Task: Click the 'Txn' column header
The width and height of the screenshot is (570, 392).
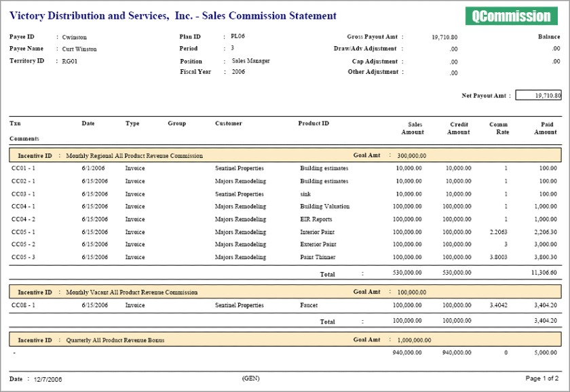Action: click(x=15, y=123)
